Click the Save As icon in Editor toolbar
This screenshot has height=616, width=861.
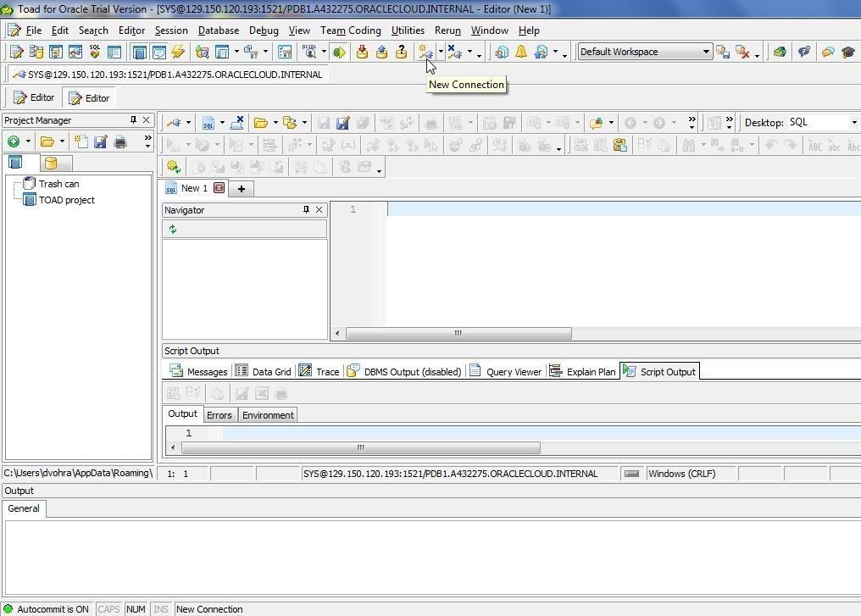coord(342,123)
